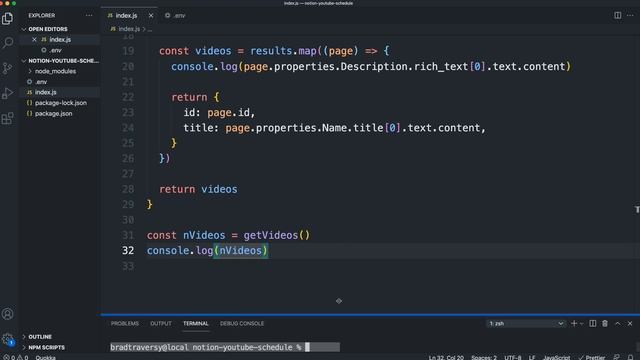Switch to the Output panel tab
The height and width of the screenshot is (360, 640).
161,323
